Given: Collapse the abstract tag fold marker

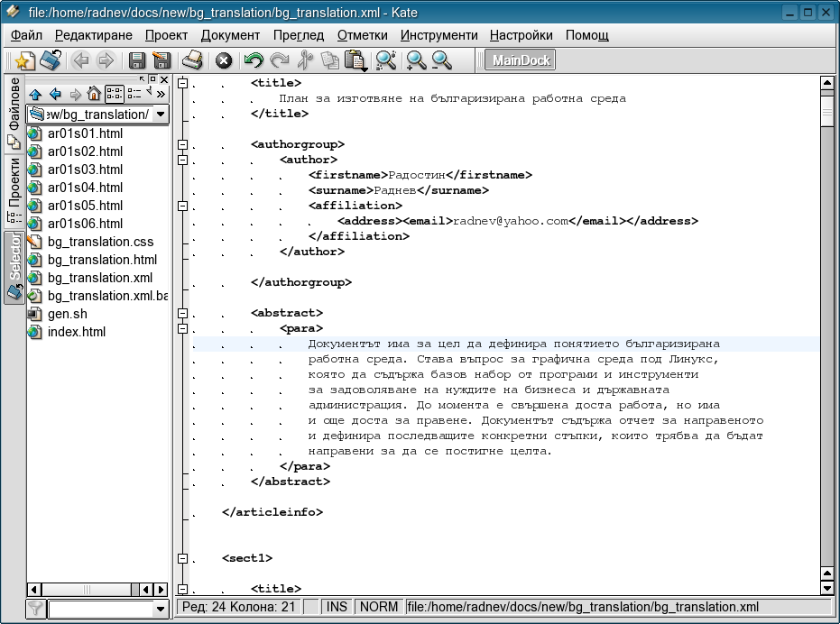Looking at the screenshot, I should click(x=182, y=313).
